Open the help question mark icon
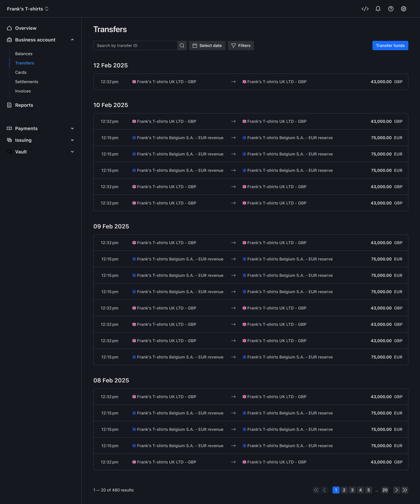 [391, 9]
